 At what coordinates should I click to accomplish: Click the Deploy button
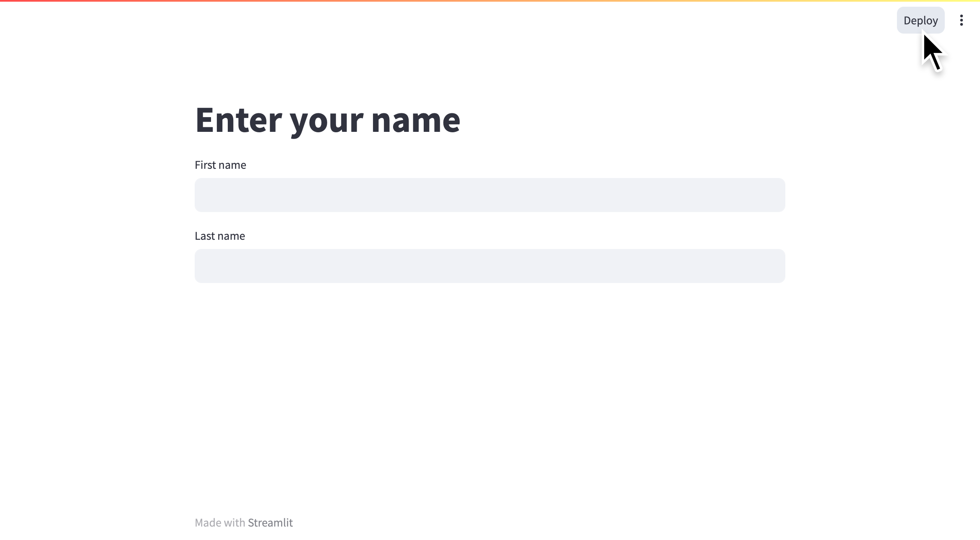tap(920, 20)
